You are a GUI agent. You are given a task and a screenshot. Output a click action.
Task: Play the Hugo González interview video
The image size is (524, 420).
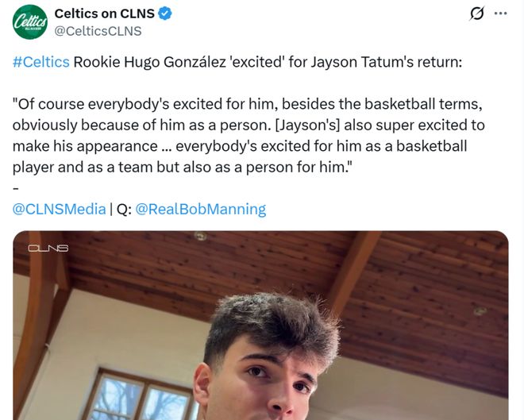point(260,333)
